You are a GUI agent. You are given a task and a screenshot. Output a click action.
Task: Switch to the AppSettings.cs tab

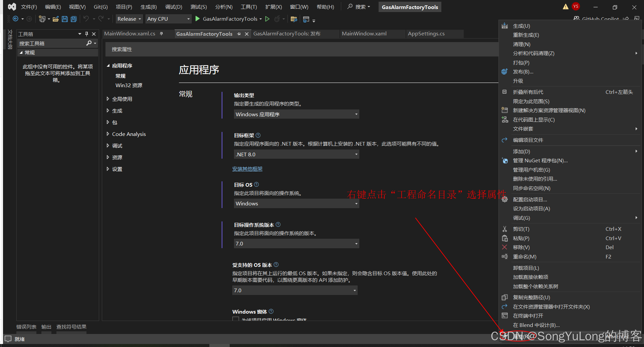click(x=426, y=33)
